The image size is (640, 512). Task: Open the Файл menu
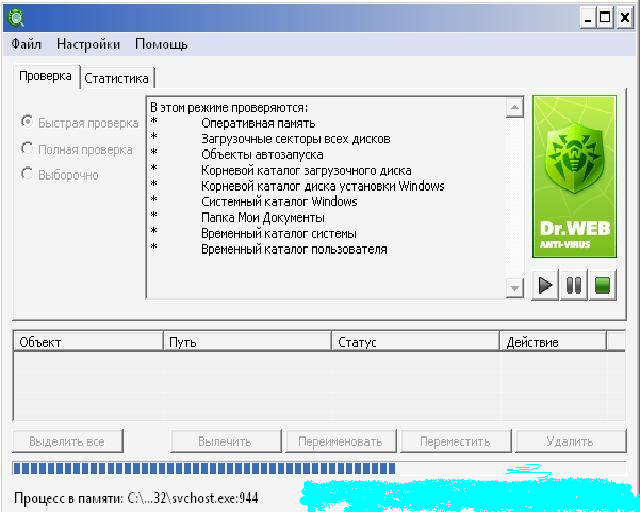click(26, 44)
